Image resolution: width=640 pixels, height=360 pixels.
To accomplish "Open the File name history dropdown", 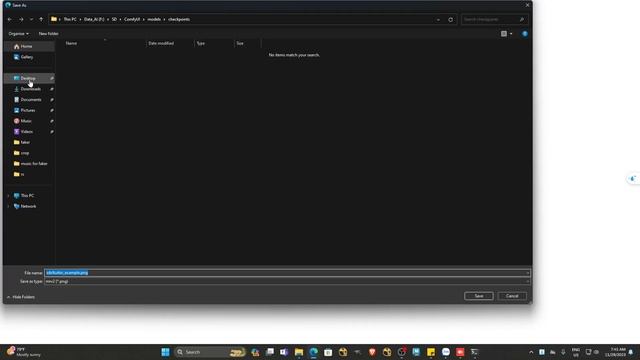I will pos(527,273).
